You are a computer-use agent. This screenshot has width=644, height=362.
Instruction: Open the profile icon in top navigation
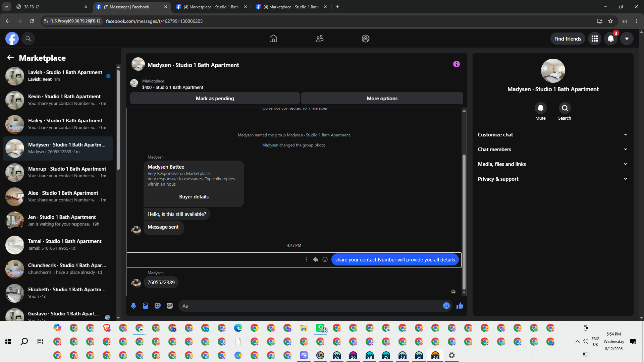366,39
